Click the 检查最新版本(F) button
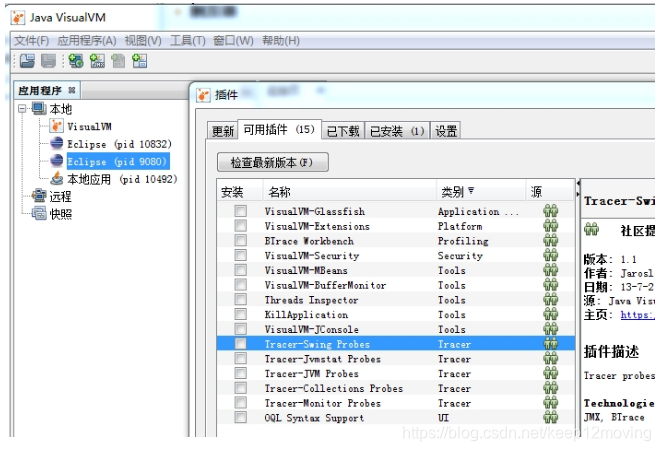660x451 pixels. pos(272,162)
